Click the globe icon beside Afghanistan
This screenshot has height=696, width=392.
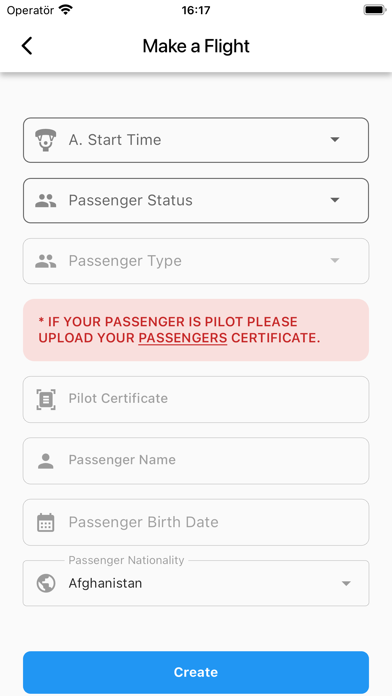pyautogui.click(x=46, y=583)
